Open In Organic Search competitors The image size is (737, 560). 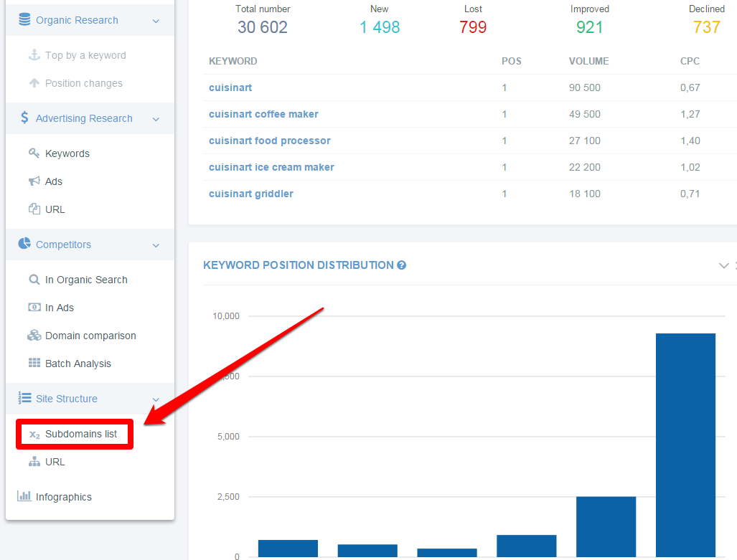tap(86, 280)
